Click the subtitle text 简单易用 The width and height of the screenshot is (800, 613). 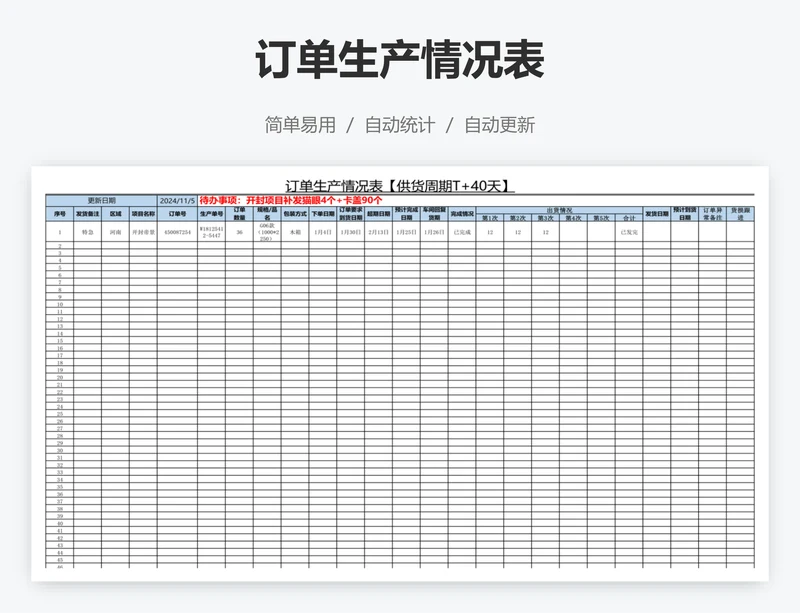[x=300, y=125]
